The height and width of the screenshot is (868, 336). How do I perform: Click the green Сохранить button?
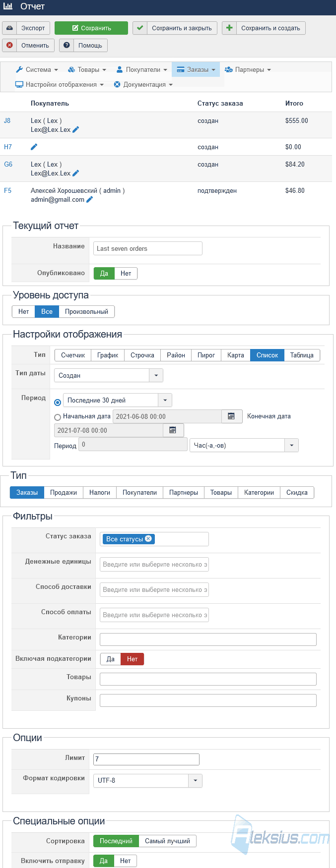pyautogui.click(x=91, y=28)
